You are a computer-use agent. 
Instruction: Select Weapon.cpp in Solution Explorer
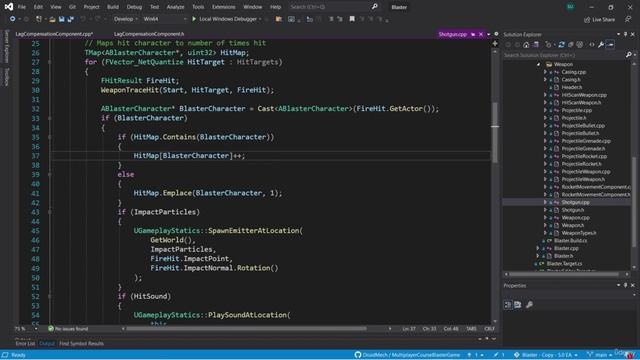[x=575, y=218]
